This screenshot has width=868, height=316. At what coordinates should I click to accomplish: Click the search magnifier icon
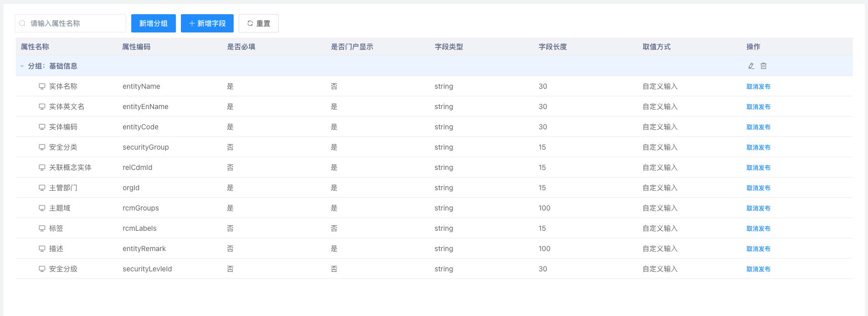(22, 23)
